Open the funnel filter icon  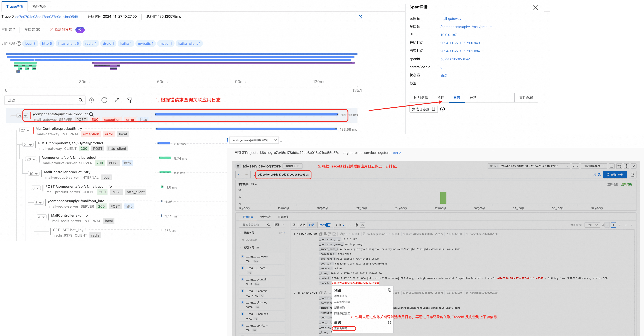tap(130, 100)
